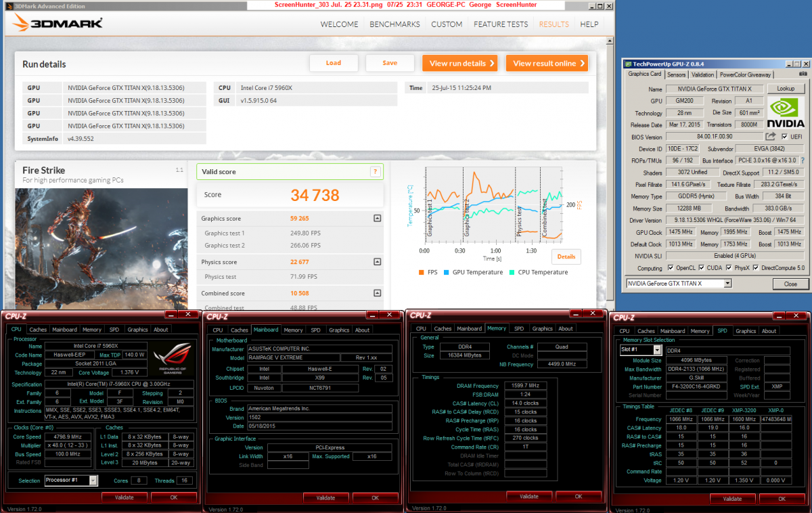
Task: Open the CUSTOM section in 3DMark
Action: [x=447, y=24]
